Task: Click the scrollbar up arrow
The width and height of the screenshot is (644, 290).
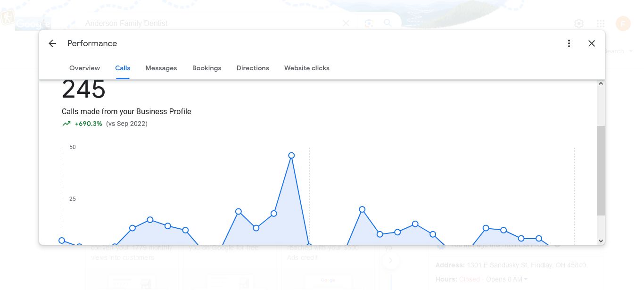Action: tap(601, 83)
